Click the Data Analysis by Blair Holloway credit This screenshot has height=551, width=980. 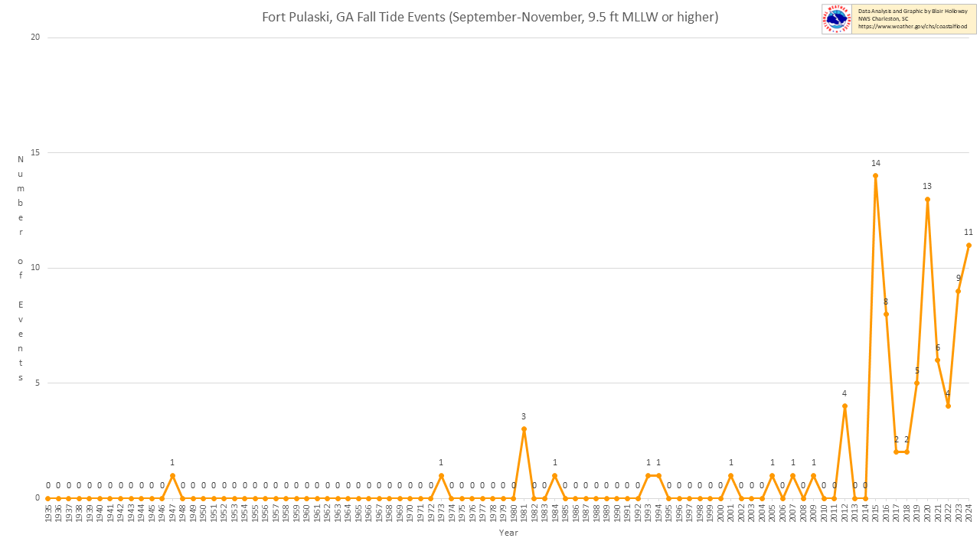tap(913, 11)
